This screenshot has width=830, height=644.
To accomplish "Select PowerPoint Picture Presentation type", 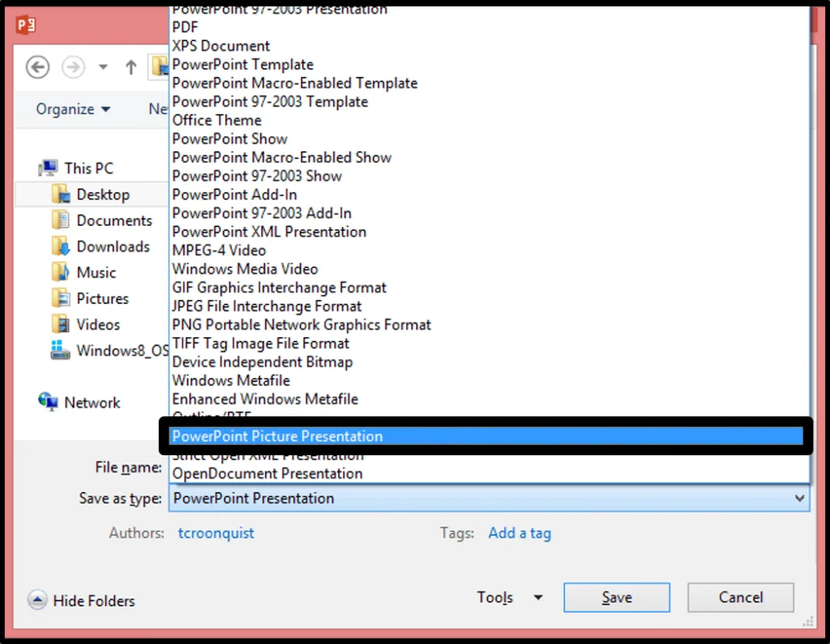I will click(x=486, y=436).
